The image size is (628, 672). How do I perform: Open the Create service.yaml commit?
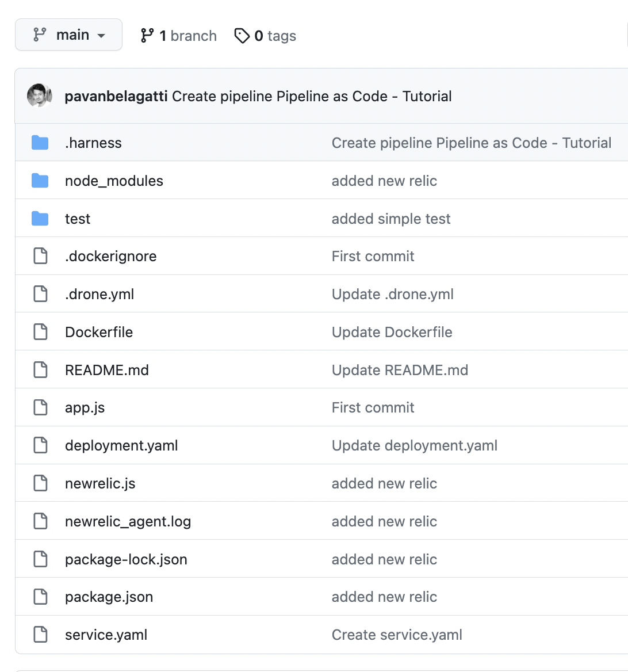(396, 634)
